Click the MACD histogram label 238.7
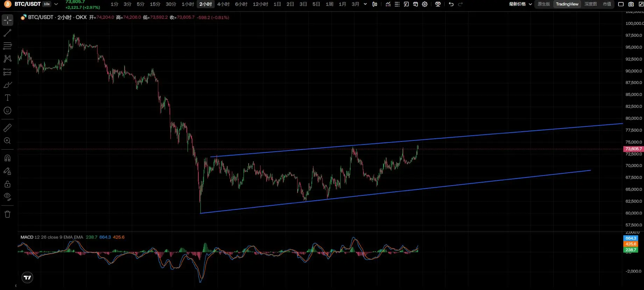Screen dimensions: 644x290 (x=631, y=250)
